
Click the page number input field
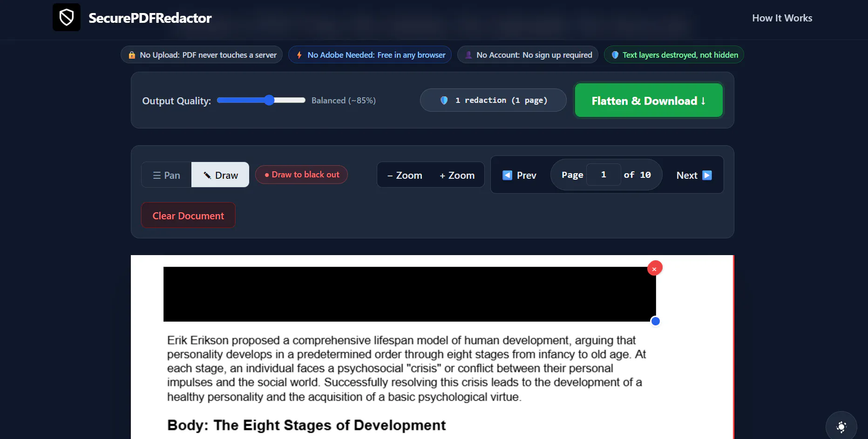click(x=604, y=175)
